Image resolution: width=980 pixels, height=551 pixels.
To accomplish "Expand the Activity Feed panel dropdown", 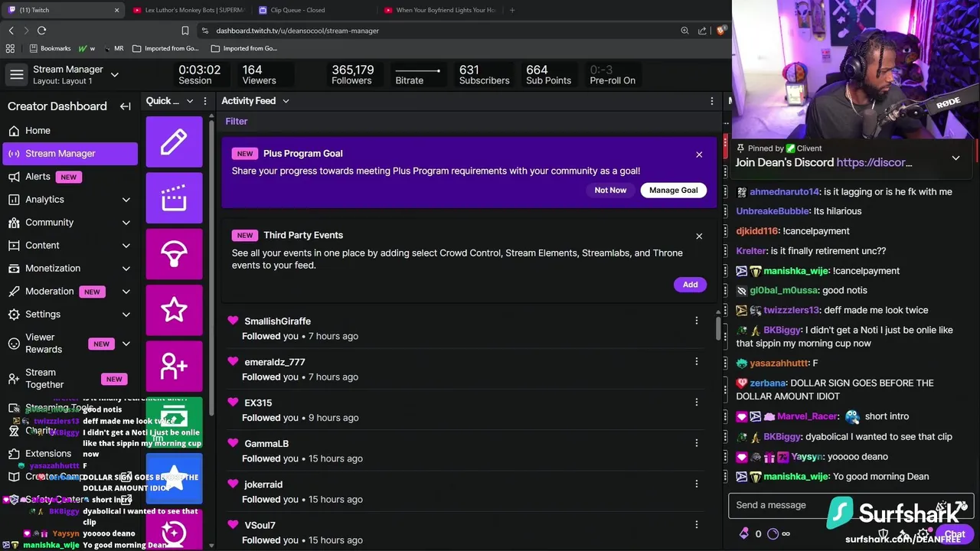I will (x=286, y=101).
